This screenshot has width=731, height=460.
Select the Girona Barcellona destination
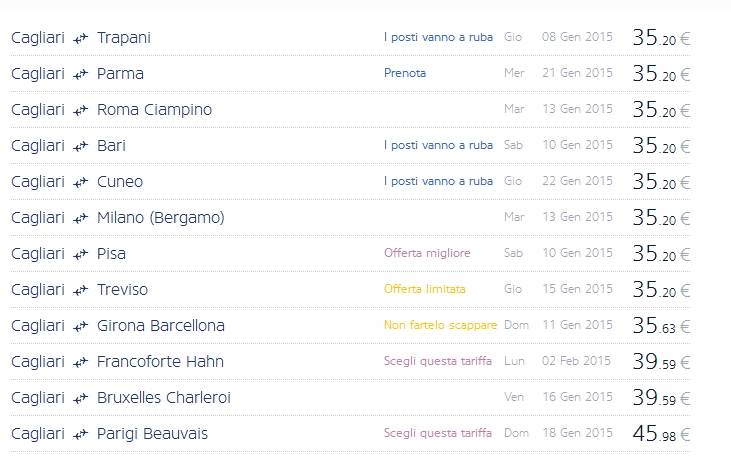pos(160,326)
